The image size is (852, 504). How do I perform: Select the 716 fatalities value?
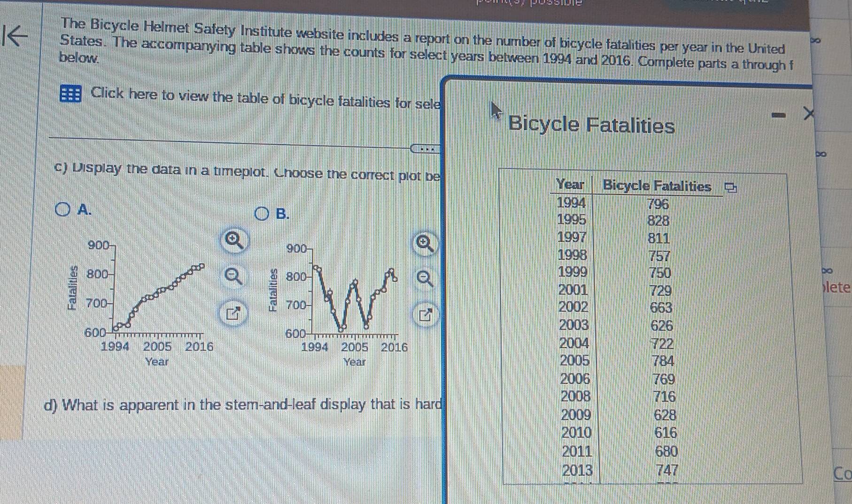(x=665, y=397)
